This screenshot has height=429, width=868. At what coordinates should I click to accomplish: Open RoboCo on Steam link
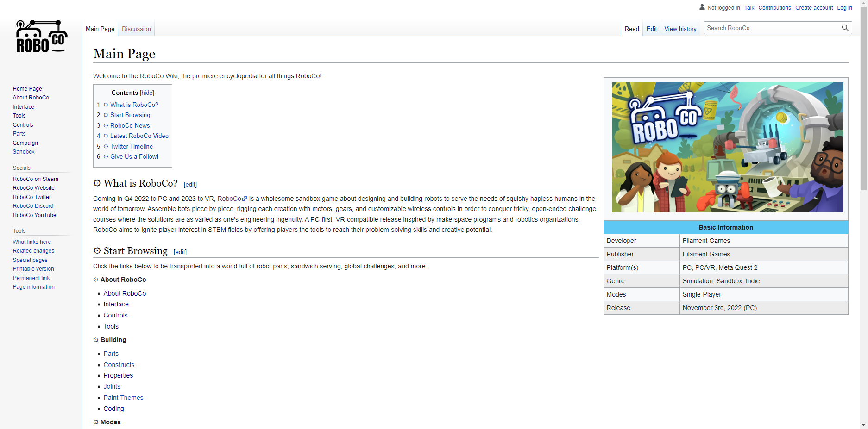[35, 179]
